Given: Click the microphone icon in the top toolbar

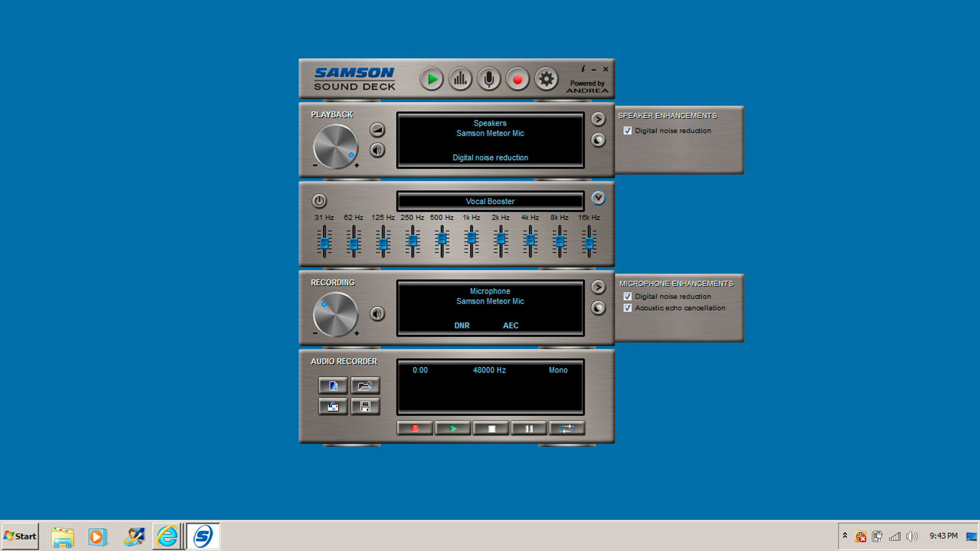Looking at the screenshot, I should 489,79.
